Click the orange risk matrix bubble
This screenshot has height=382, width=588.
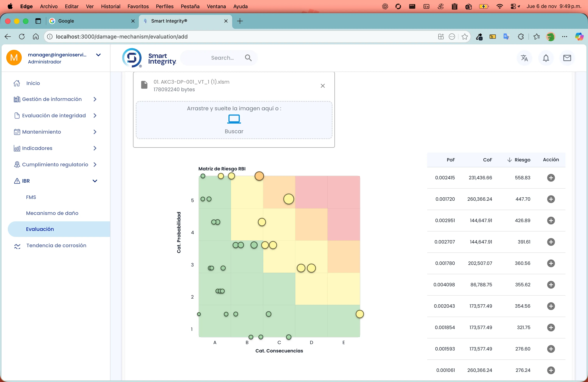[x=259, y=176]
